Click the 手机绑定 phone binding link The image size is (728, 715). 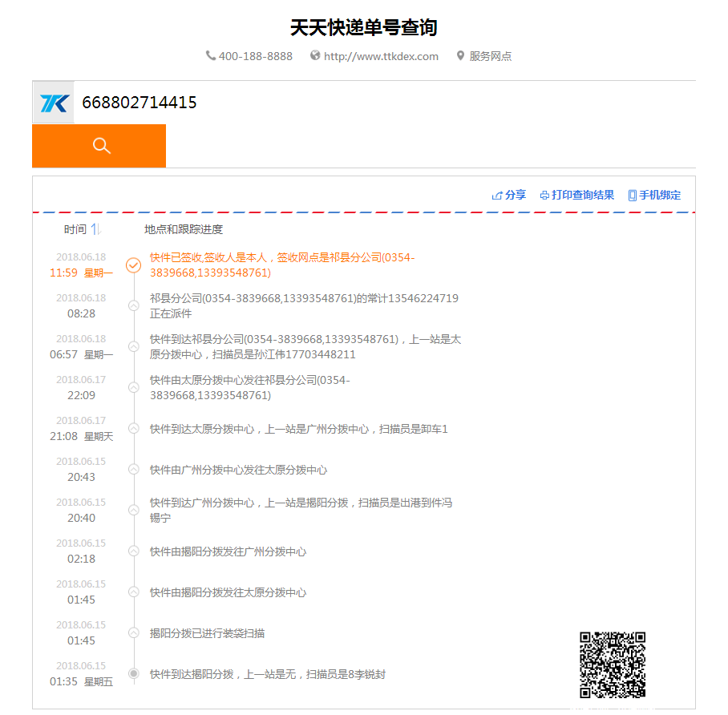tap(654, 195)
